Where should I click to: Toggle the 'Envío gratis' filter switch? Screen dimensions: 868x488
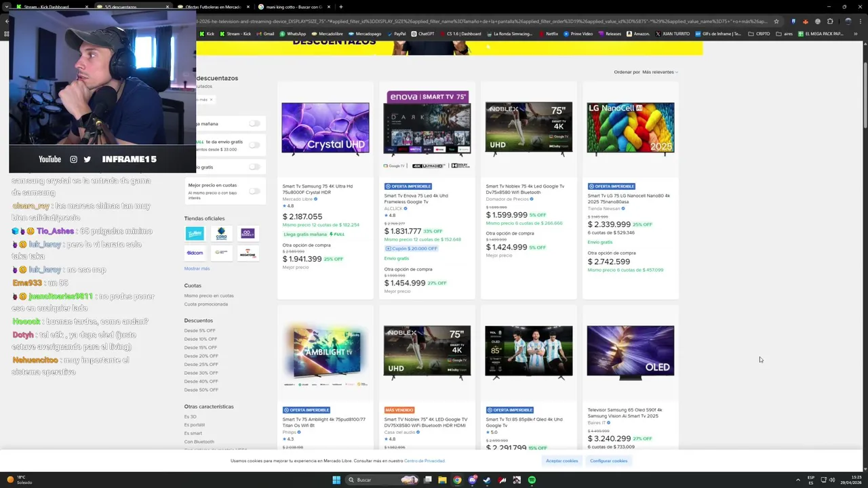click(x=254, y=167)
